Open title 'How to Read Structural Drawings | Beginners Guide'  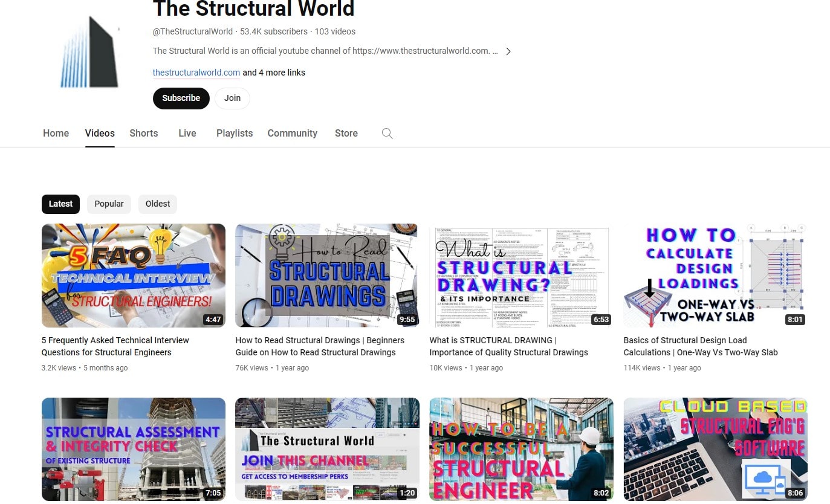320,346
